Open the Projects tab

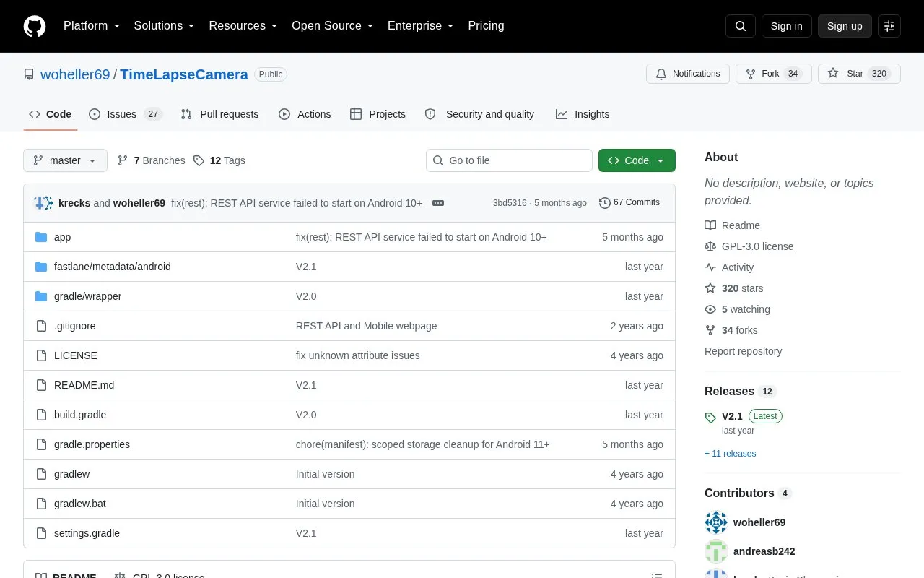pos(378,114)
